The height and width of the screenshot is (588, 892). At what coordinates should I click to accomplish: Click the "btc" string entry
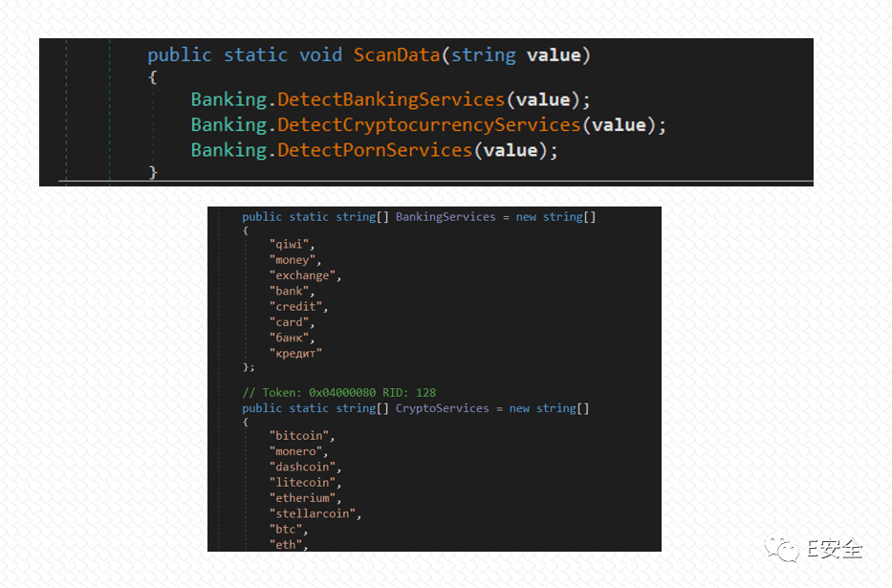[286, 529]
